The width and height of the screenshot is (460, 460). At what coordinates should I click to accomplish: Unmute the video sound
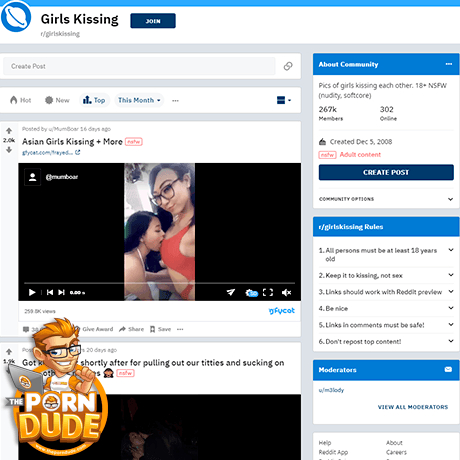tap(286, 292)
